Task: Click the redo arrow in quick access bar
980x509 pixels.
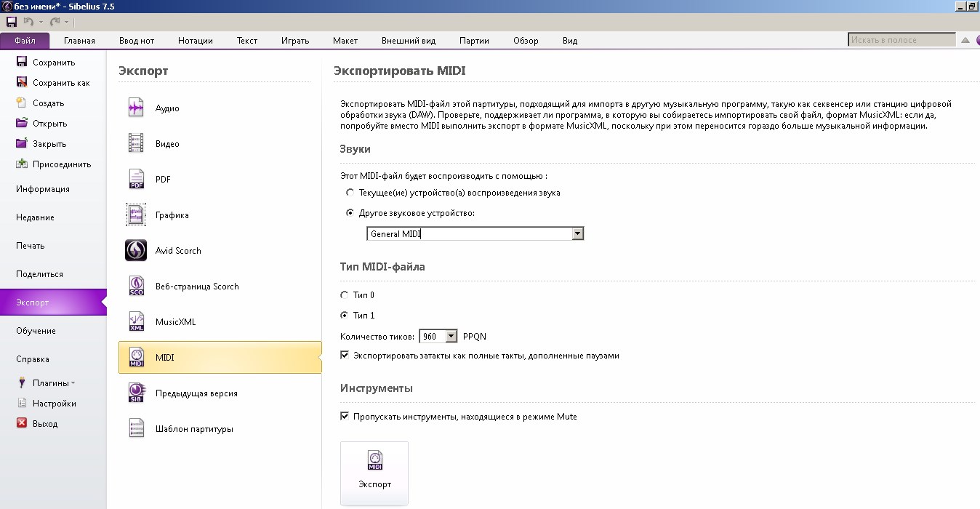Action: tap(55, 22)
